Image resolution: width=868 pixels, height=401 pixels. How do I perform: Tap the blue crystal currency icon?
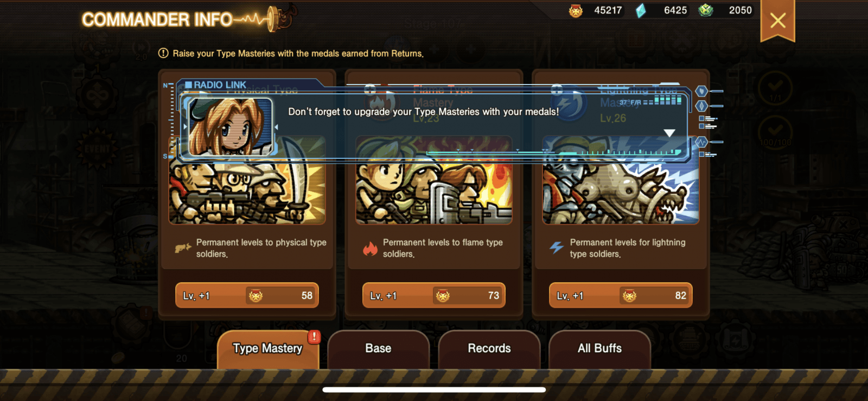[x=641, y=10]
